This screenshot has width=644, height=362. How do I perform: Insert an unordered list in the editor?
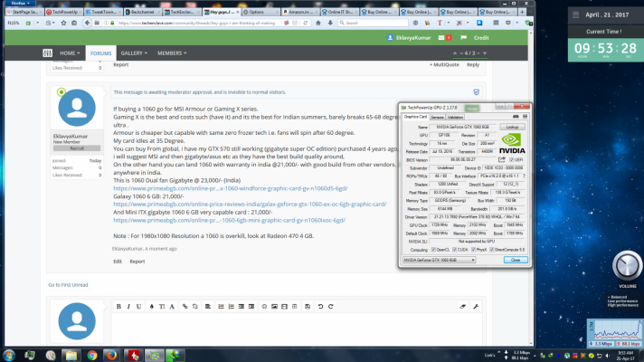[221, 306]
